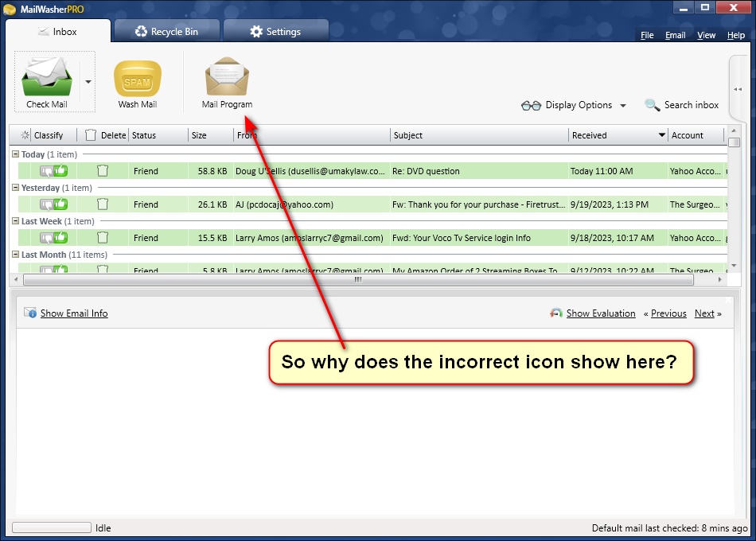Click received time 'Today 11:00 AM'
Image resolution: width=756 pixels, height=541 pixels.
pos(602,171)
